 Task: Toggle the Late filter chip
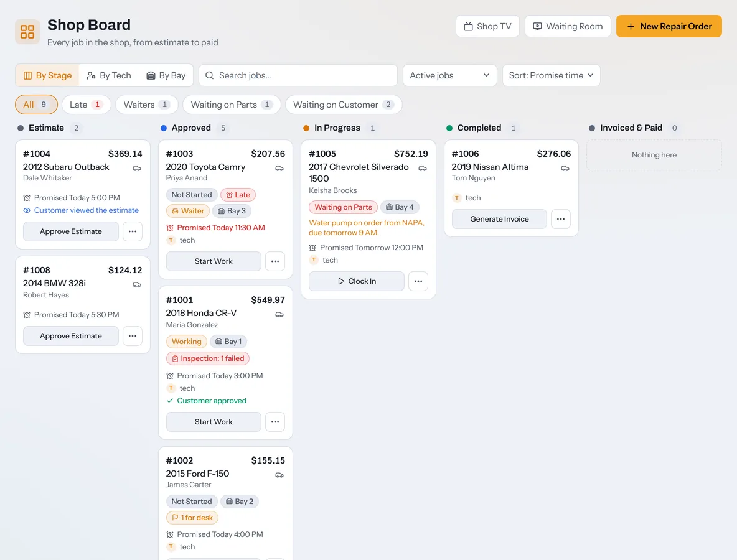pos(86,105)
